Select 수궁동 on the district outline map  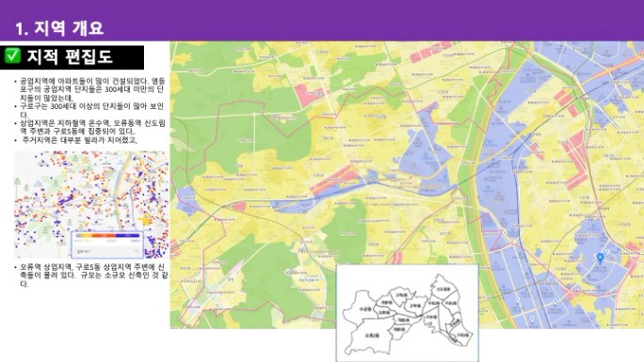[364, 308]
